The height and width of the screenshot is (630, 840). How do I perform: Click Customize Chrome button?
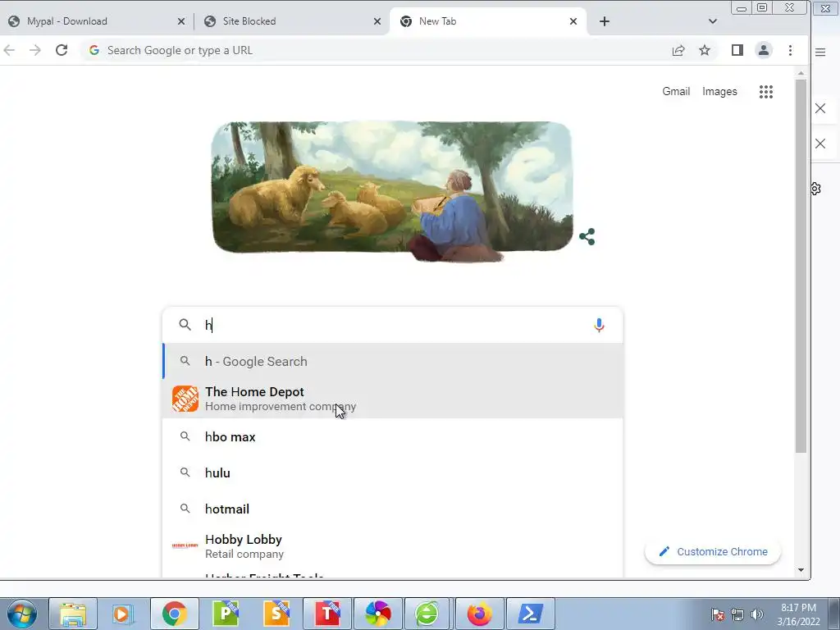pyautogui.click(x=713, y=552)
